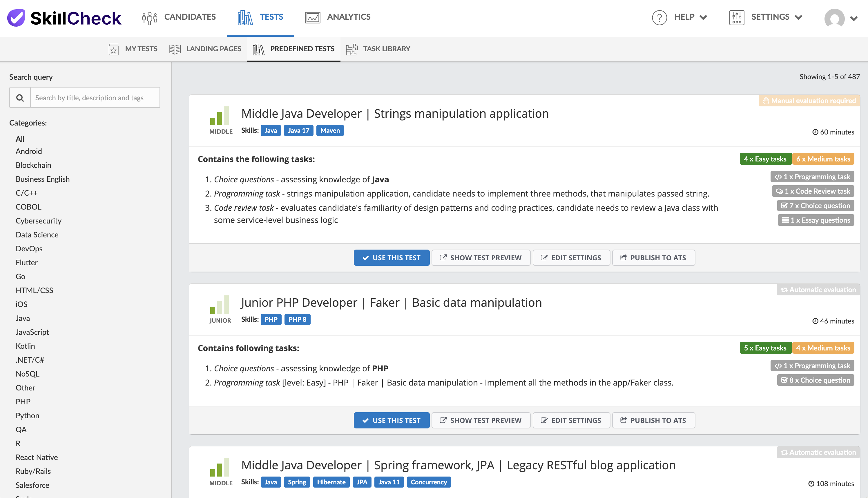Use the Middle Java Strings manipulation test
The height and width of the screenshot is (498, 868).
(392, 257)
